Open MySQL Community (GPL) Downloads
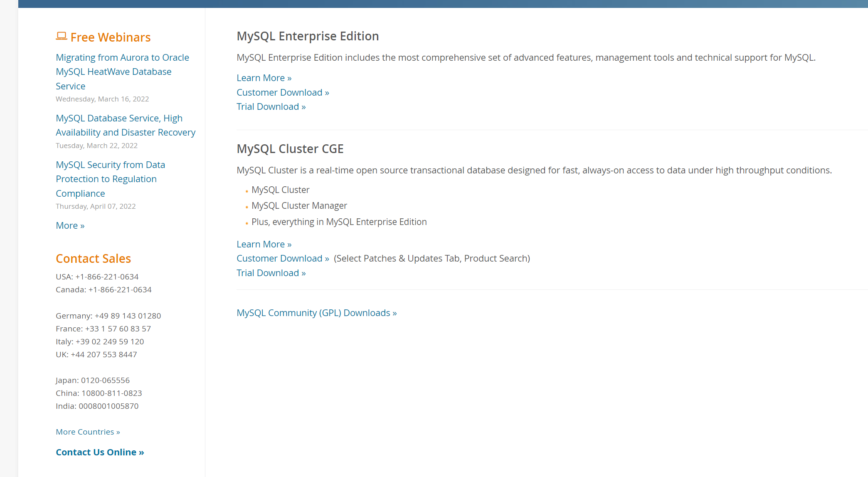868x477 pixels. tap(316, 313)
